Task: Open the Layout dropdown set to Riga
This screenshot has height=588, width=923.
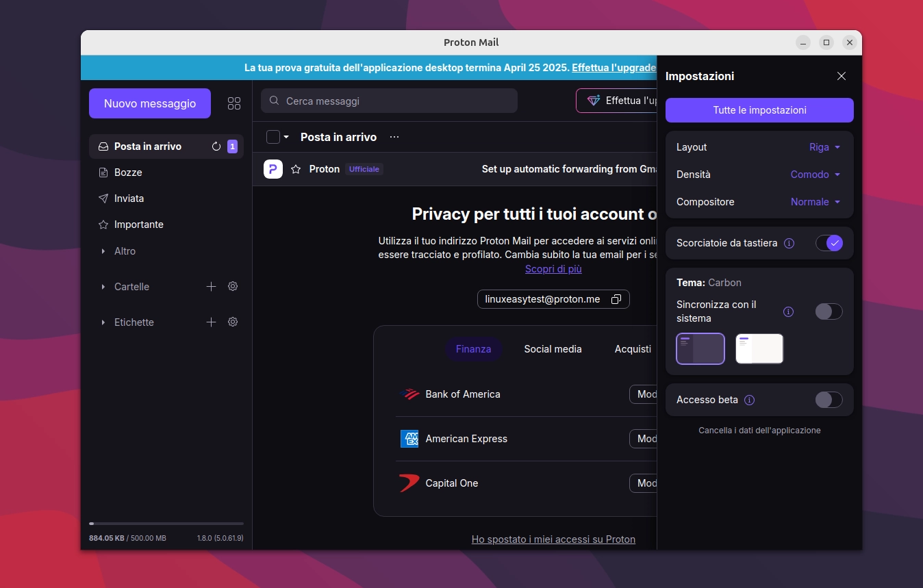Action: (x=824, y=147)
